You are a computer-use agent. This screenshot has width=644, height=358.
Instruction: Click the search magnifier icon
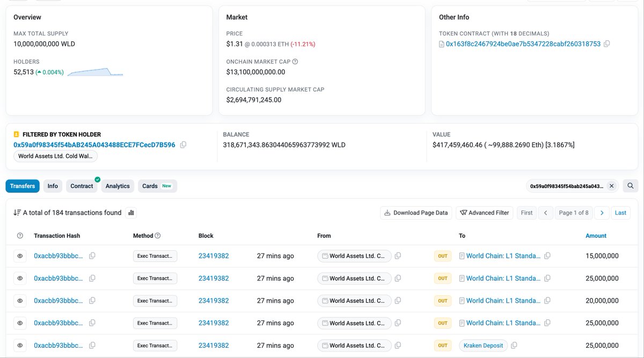point(630,186)
